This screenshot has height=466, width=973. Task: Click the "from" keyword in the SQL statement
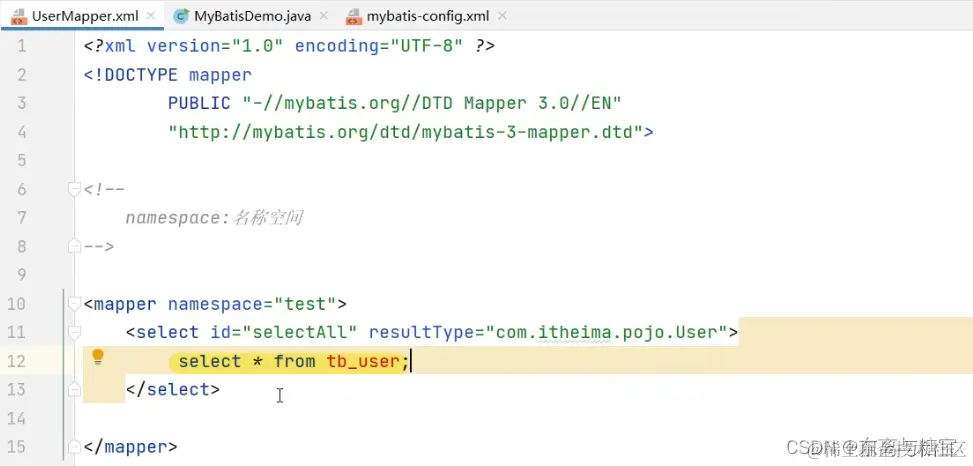click(x=295, y=361)
